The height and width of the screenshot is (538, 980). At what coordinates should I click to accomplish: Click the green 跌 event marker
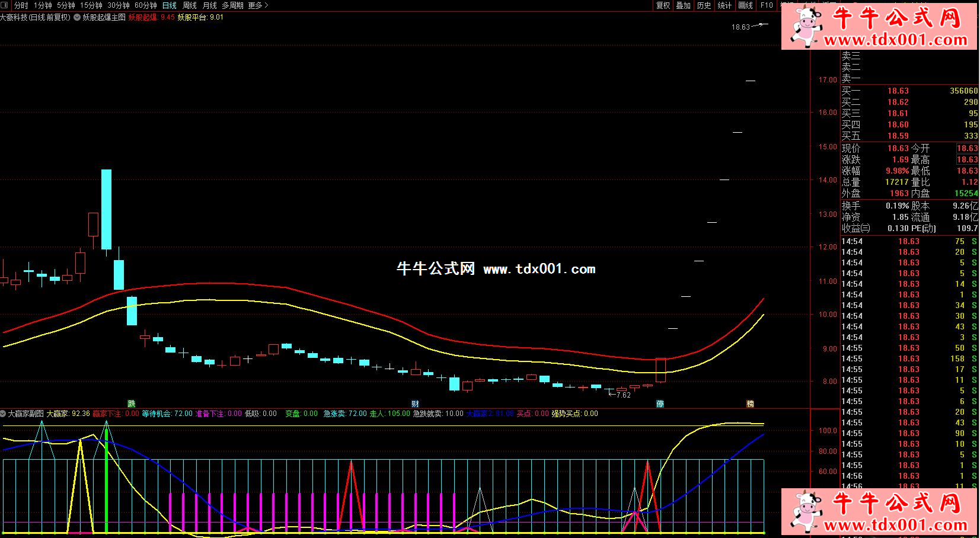click(x=132, y=404)
